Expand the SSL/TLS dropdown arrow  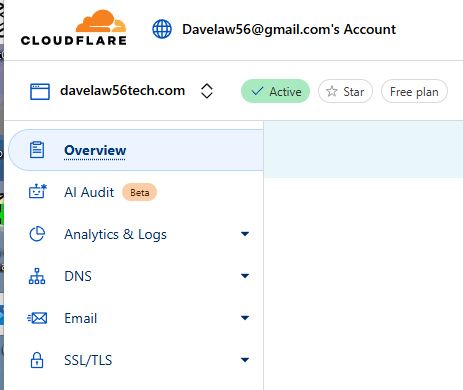(x=245, y=360)
